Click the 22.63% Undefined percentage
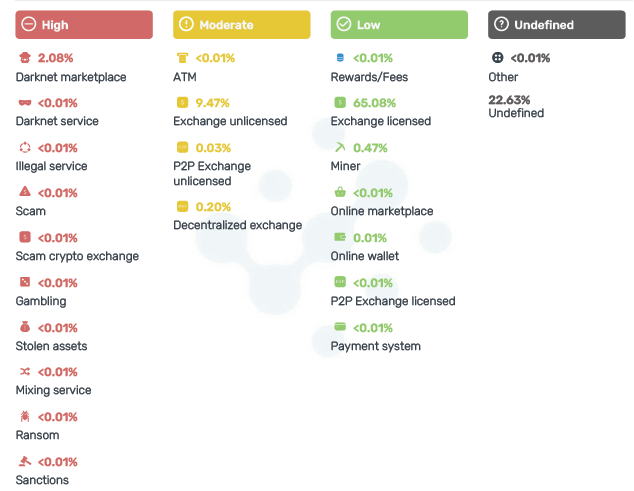This screenshot has height=491, width=634. point(509,100)
